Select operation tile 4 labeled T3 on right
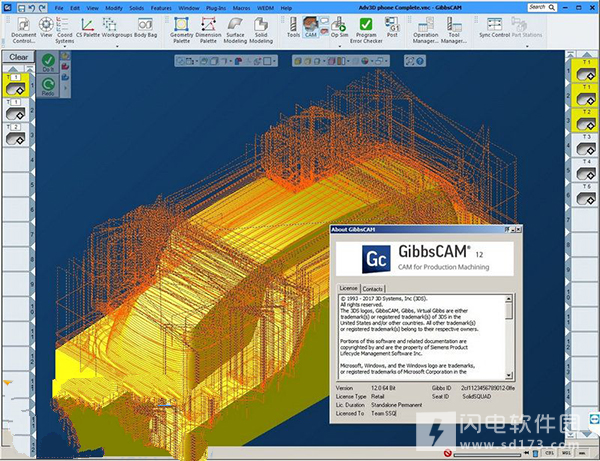The image size is (600, 461). [x=584, y=145]
